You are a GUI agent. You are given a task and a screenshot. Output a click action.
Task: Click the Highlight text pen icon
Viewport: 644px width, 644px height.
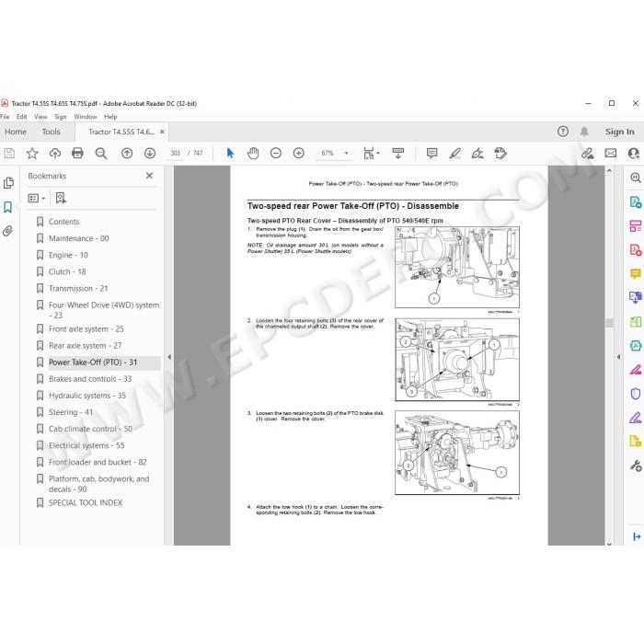(454, 154)
